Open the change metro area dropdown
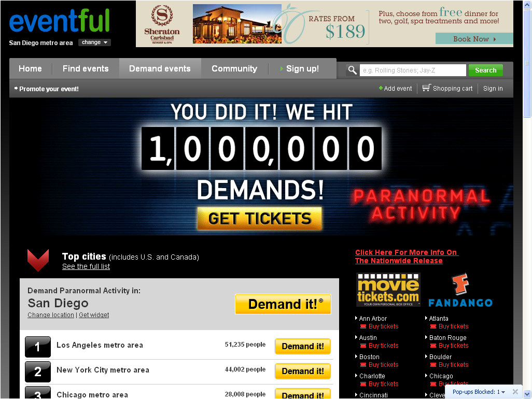This screenshot has height=399, width=532. (95, 42)
